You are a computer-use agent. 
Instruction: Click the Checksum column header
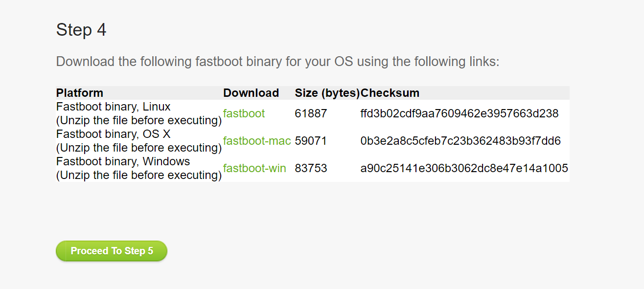(390, 93)
